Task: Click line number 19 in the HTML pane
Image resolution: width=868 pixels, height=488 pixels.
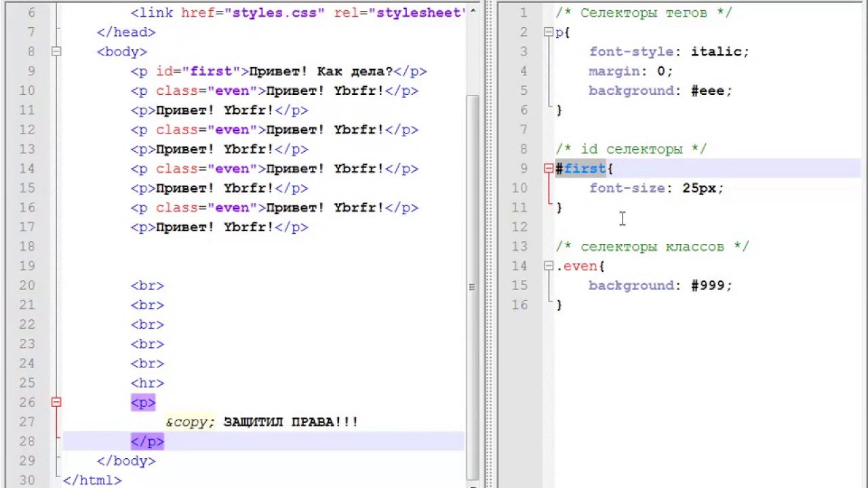Action: coord(27,266)
